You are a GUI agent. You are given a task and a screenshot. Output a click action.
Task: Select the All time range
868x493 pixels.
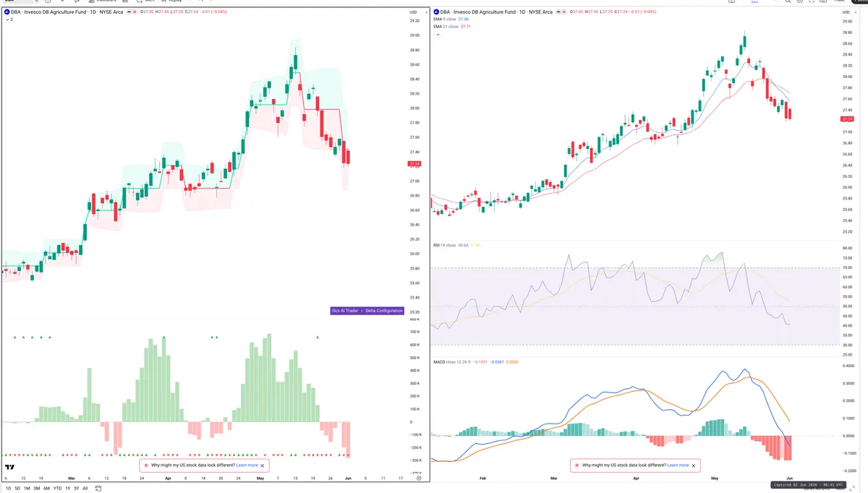(x=85, y=489)
